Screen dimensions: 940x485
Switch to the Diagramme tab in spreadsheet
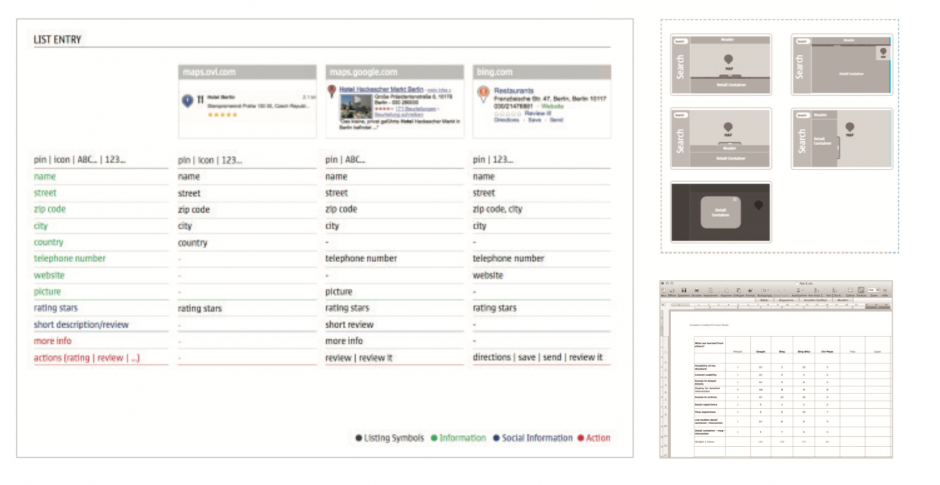785,300
